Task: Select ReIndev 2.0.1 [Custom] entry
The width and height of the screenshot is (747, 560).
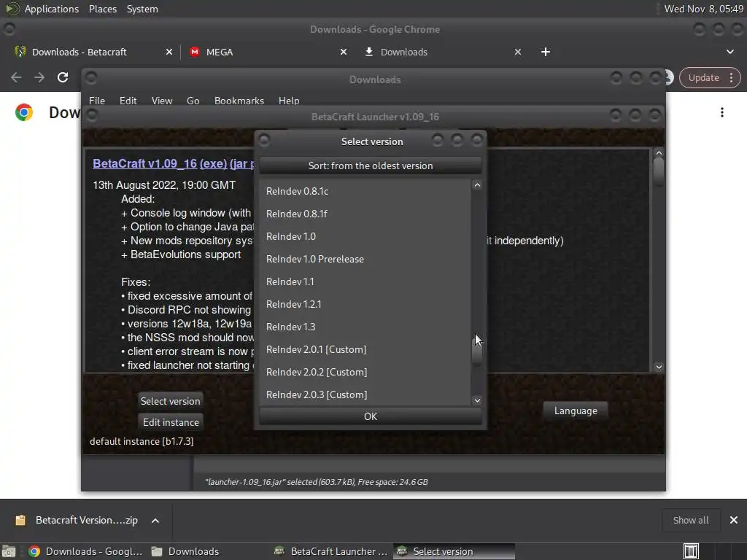Action: [x=365, y=349]
